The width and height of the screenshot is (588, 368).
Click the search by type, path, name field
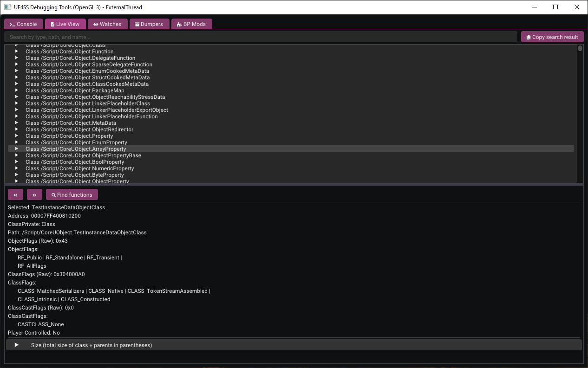coord(261,37)
